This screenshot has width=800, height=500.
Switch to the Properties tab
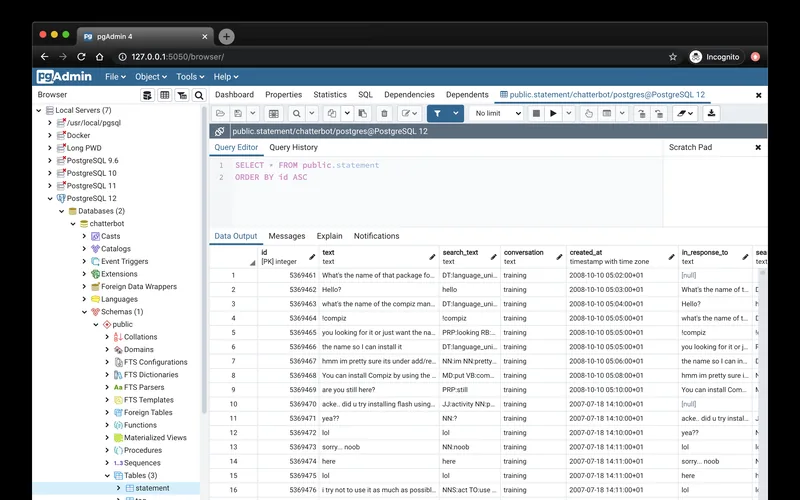(x=284, y=95)
